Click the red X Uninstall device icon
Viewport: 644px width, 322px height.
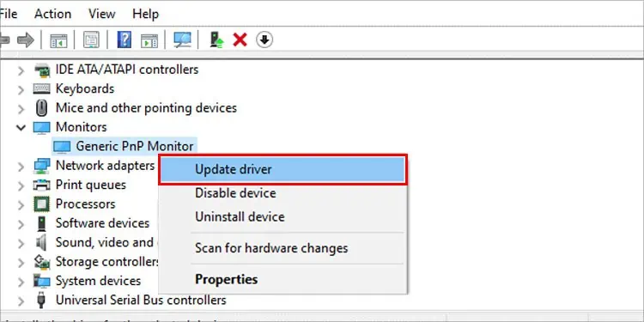[x=240, y=39]
